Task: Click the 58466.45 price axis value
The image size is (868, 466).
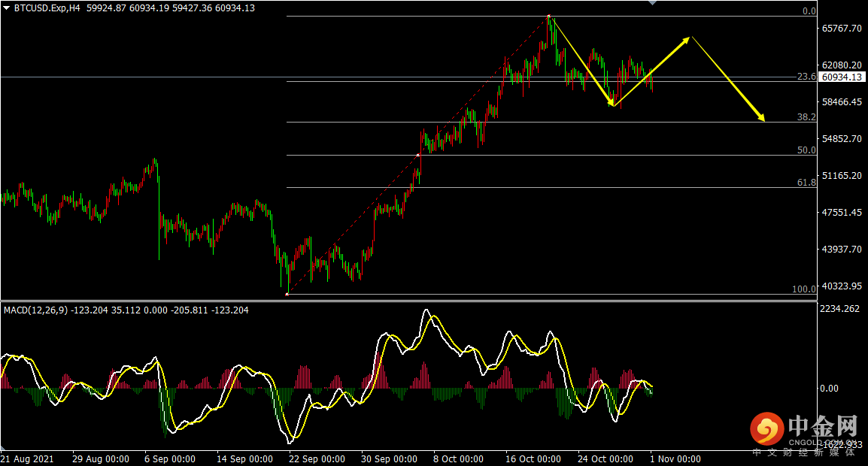Action: (x=842, y=101)
